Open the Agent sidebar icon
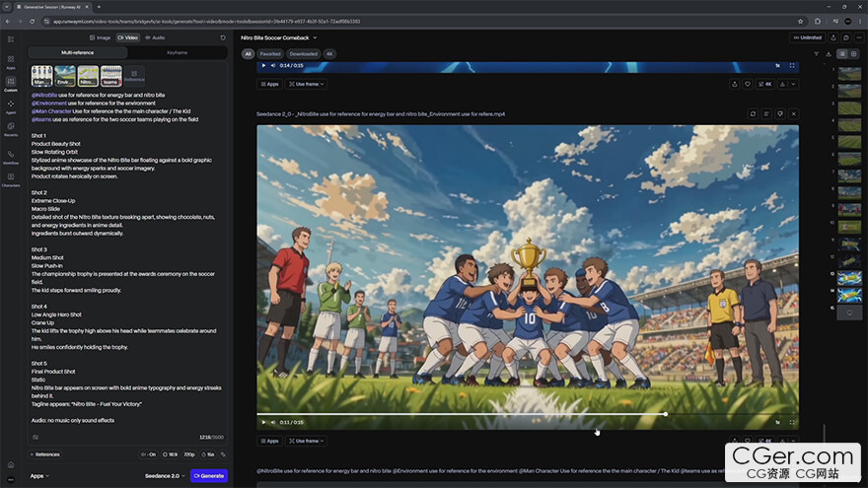 click(x=11, y=106)
